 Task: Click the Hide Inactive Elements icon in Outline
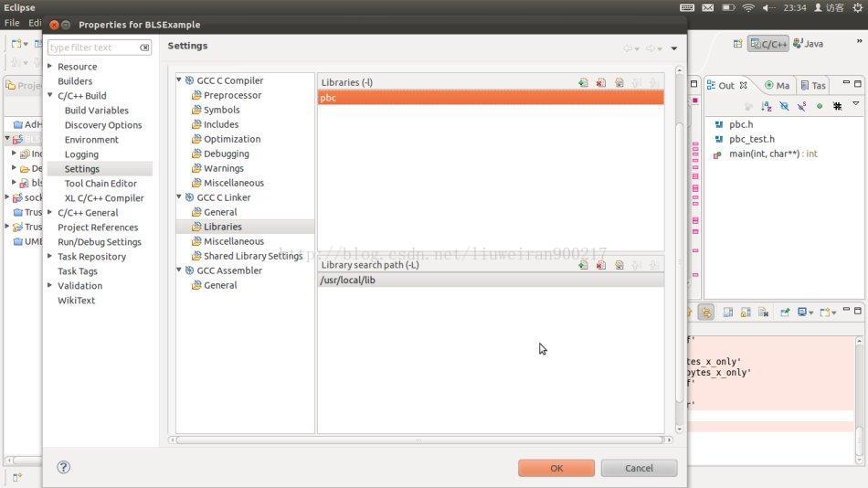[837, 106]
